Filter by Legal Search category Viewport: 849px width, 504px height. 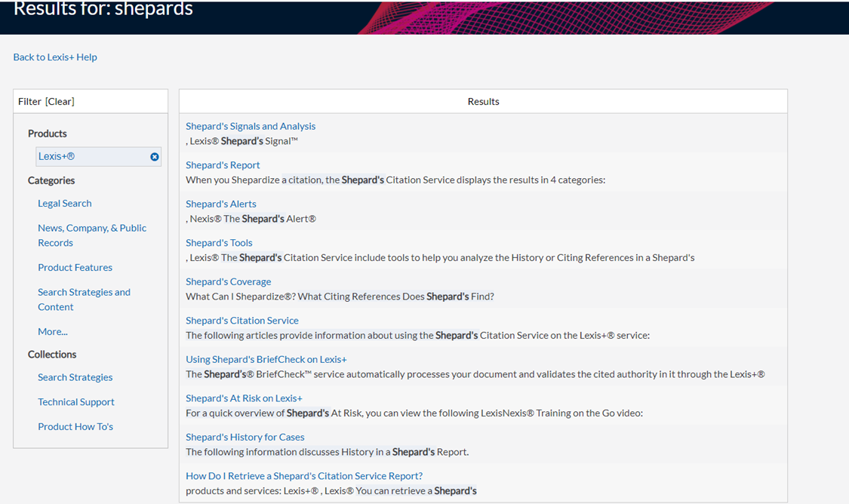pyautogui.click(x=64, y=203)
